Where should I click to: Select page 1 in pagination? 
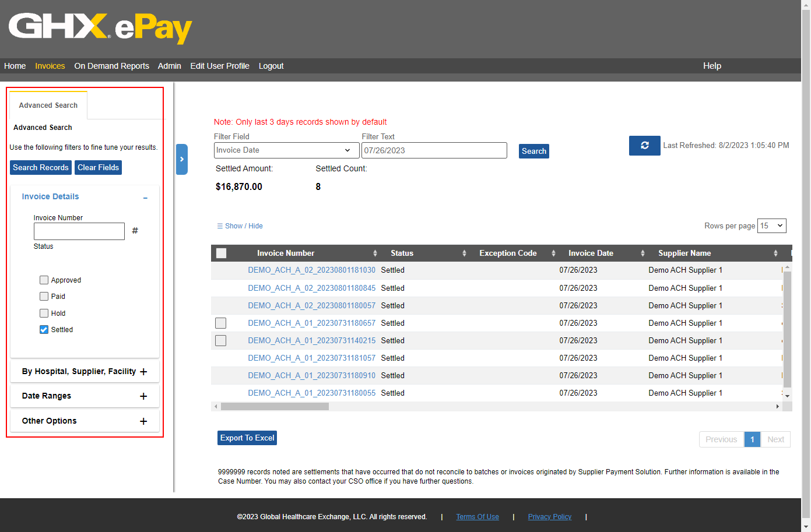pos(753,440)
